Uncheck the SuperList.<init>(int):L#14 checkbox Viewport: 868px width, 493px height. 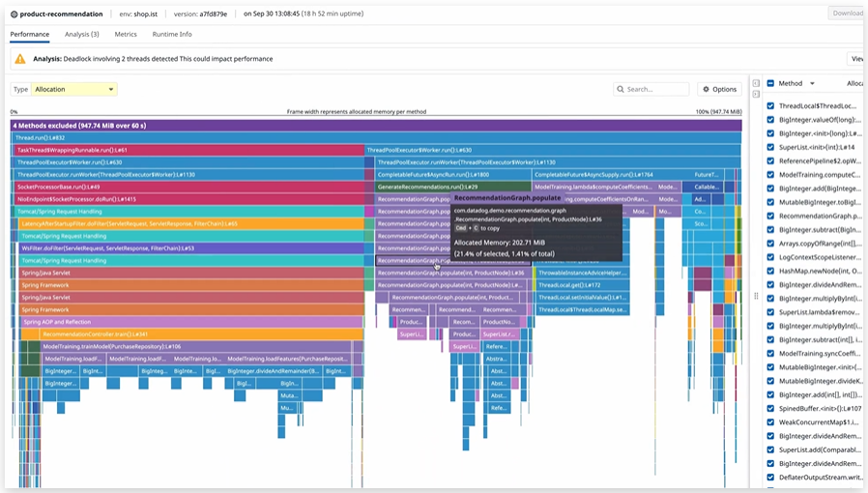pos(770,147)
